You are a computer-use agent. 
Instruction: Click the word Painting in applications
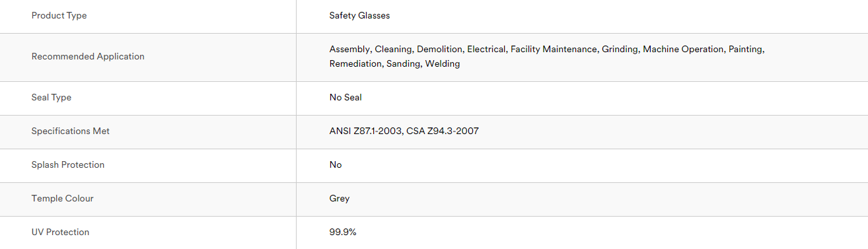coord(745,50)
